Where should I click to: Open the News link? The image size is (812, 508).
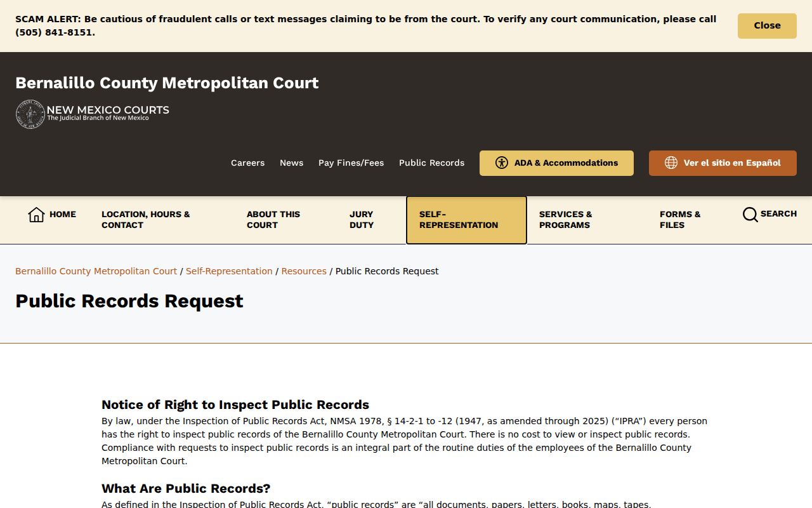pyautogui.click(x=291, y=163)
